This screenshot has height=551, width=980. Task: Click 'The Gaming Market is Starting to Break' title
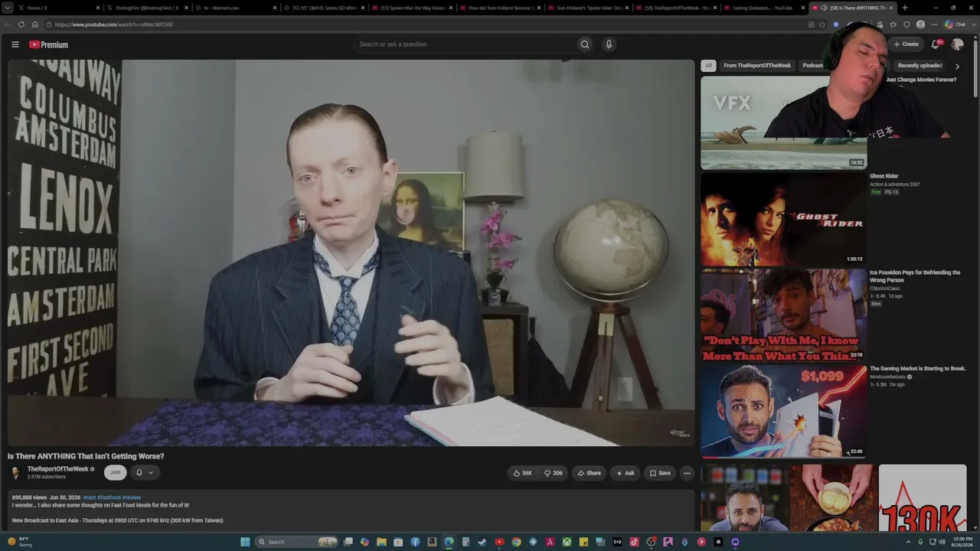[x=917, y=369]
